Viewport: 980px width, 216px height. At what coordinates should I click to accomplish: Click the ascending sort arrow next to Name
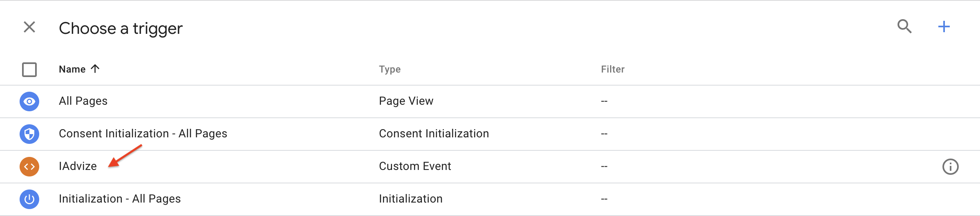click(x=95, y=69)
